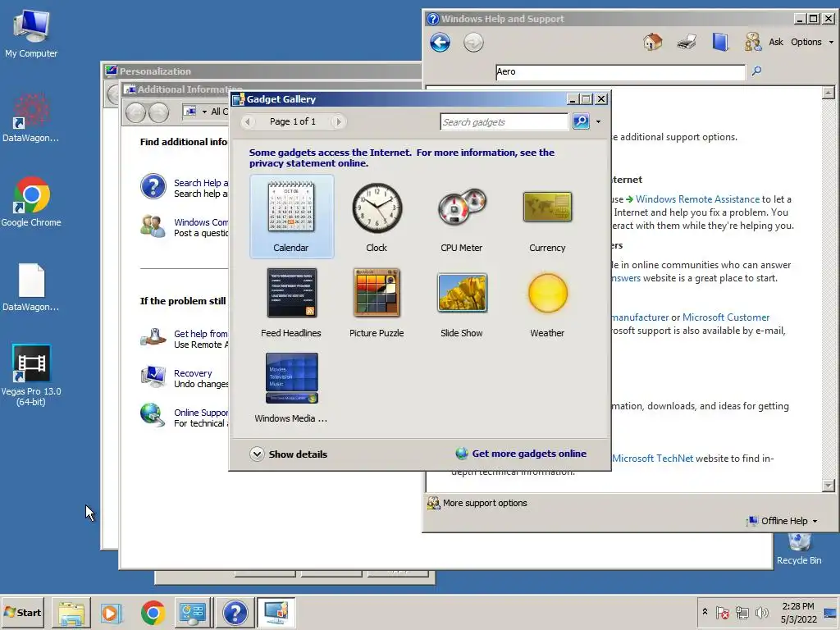Screen dimensions: 840x630
Task: Open the Start menu
Action: click(x=22, y=612)
